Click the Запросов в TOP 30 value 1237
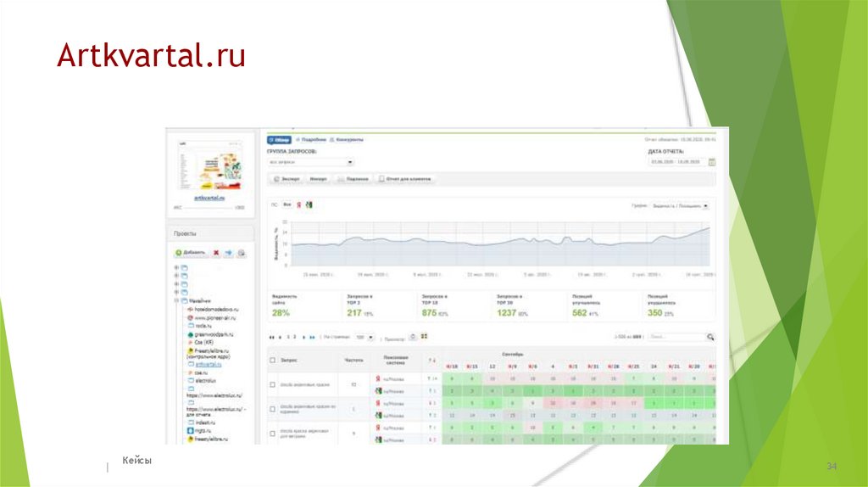868x487 pixels. (507, 313)
